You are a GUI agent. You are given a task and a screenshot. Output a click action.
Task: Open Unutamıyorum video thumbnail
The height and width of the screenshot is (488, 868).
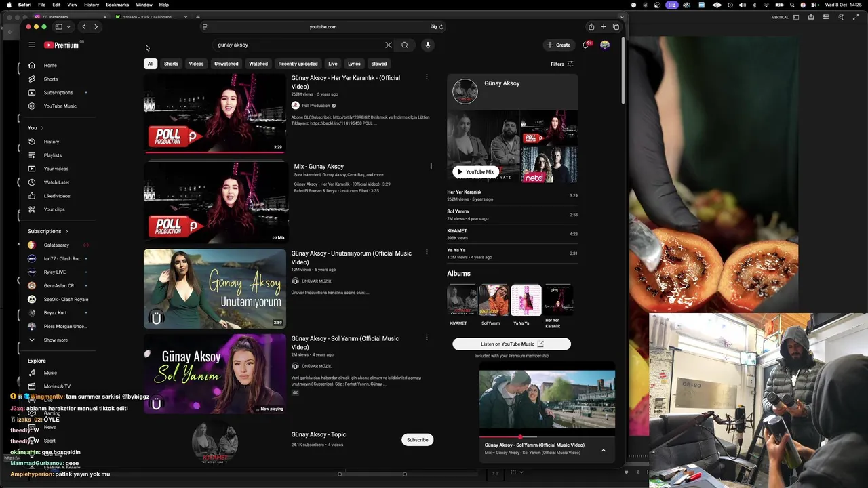tap(215, 289)
